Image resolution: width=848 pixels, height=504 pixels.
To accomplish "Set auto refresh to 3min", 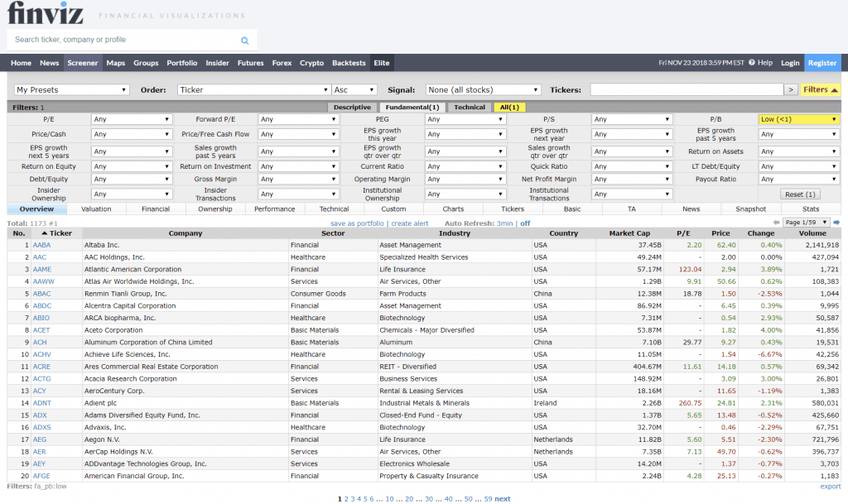I will point(504,223).
